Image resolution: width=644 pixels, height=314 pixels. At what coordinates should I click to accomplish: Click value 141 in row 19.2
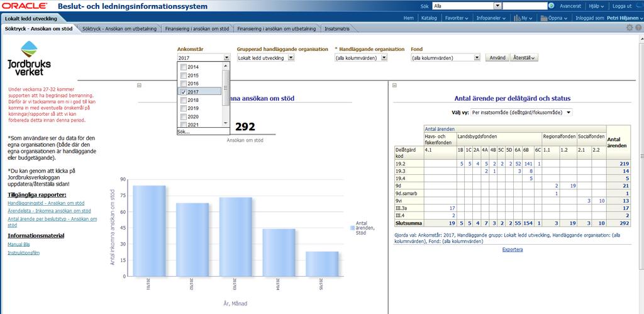[x=528, y=164]
